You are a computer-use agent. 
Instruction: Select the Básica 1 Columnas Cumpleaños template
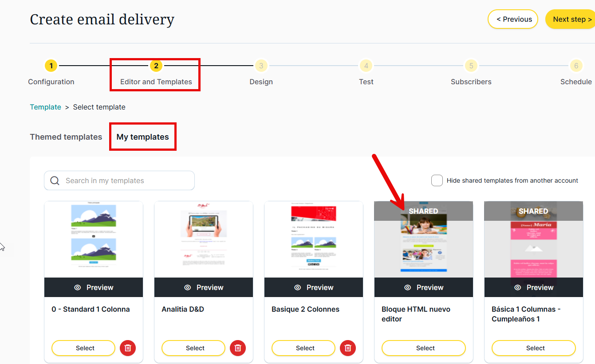point(536,348)
